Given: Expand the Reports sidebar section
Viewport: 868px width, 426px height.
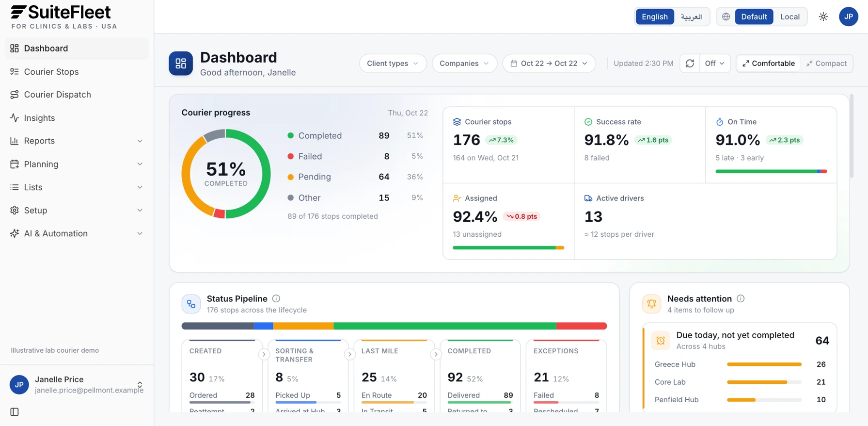Looking at the screenshot, I should [x=77, y=141].
